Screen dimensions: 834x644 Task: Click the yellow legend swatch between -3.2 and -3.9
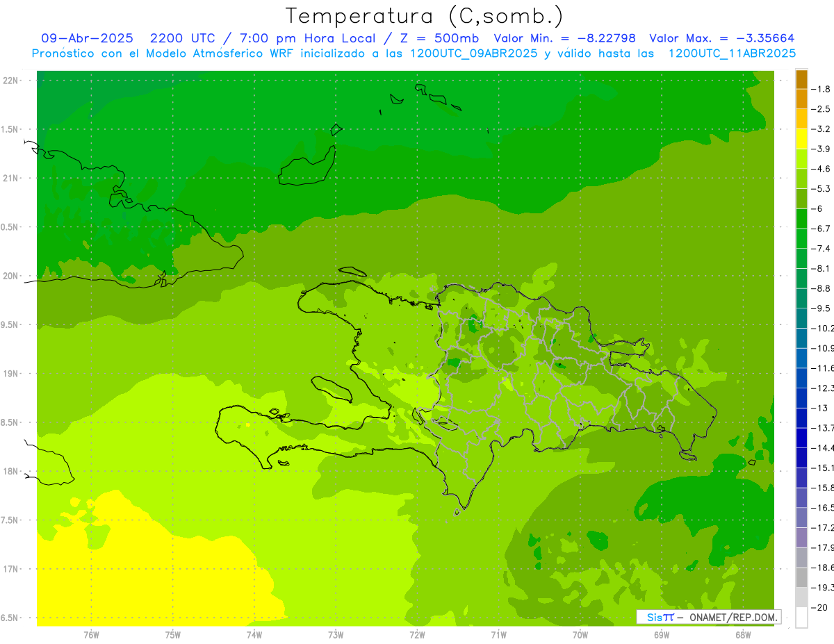coord(801,139)
